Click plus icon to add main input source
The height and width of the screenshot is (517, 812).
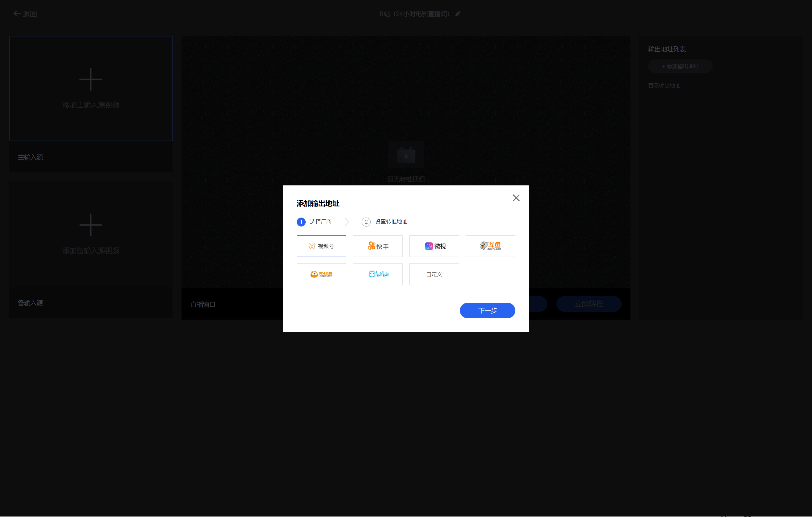[x=90, y=80]
